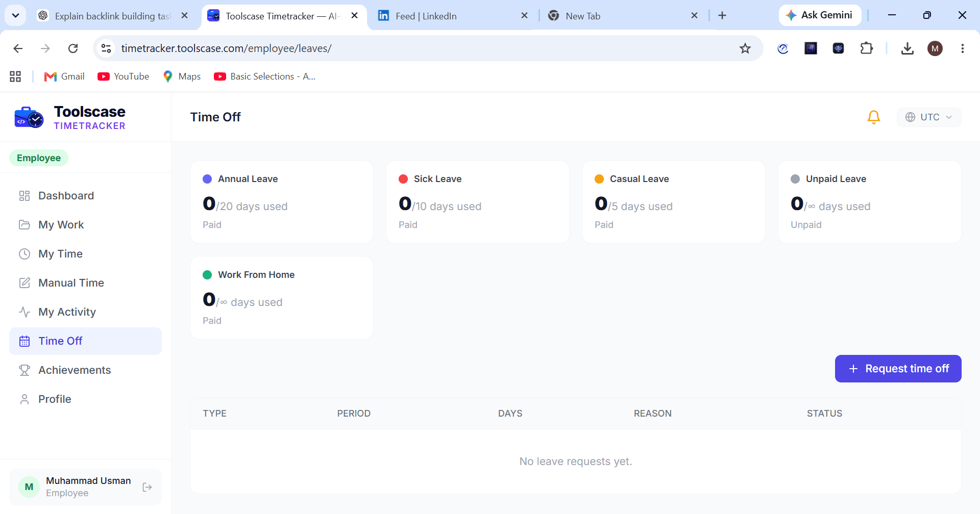Click the Chrome profile avatar M
The image size is (980, 514).
pyautogui.click(x=935, y=48)
